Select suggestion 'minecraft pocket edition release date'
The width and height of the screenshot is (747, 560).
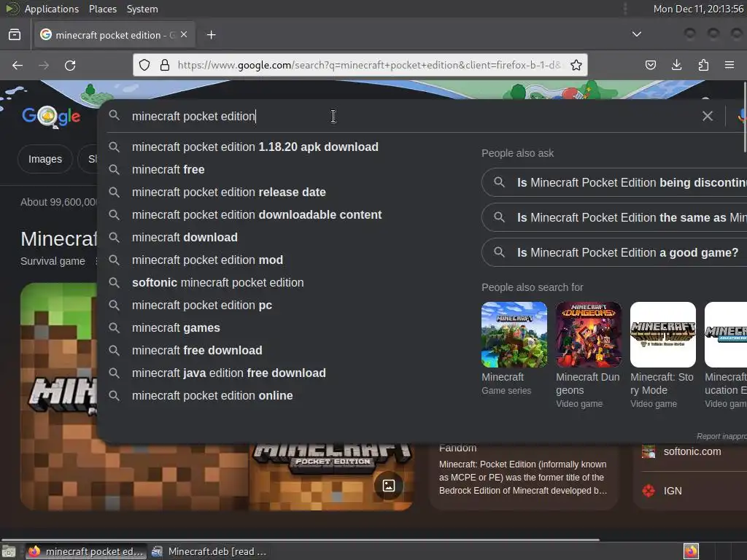pyautogui.click(x=228, y=192)
